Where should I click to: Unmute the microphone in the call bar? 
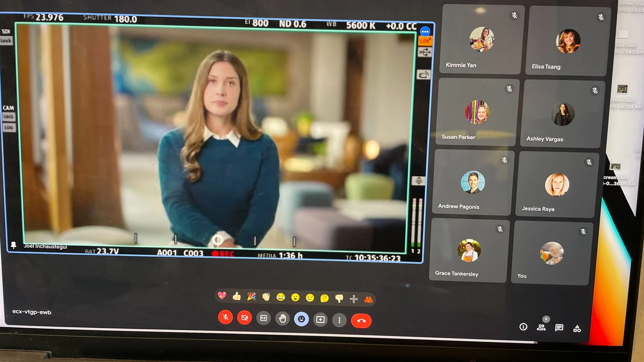[225, 317]
